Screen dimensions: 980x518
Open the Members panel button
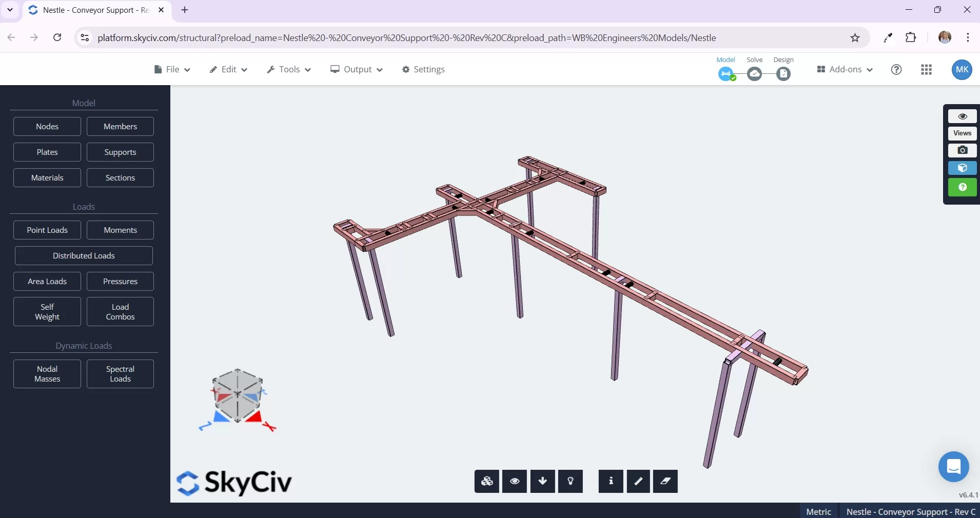(x=120, y=126)
